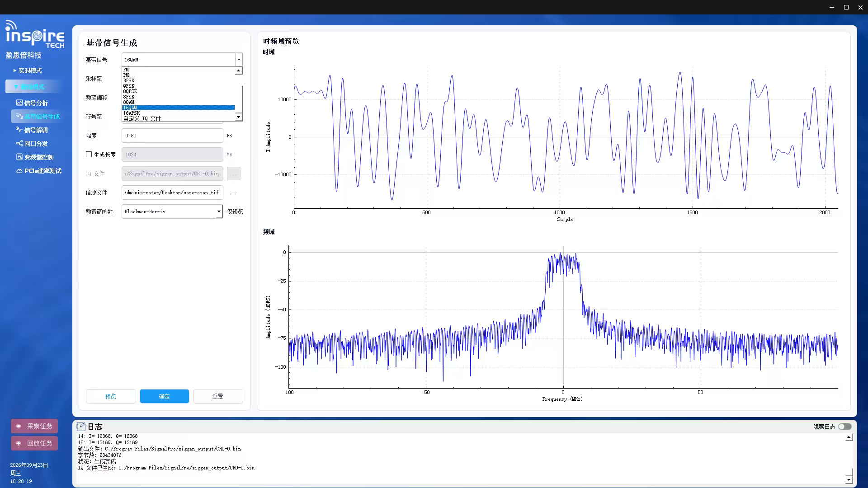The width and height of the screenshot is (868, 488).
Task: Click the log panel scroll-up arrow
Action: (849, 437)
